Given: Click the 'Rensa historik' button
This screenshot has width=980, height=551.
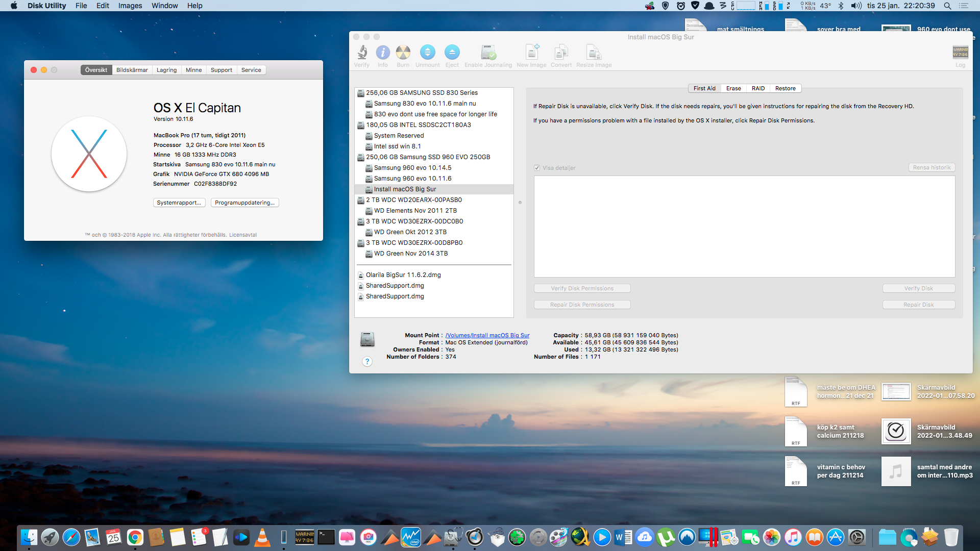Looking at the screenshot, I should (932, 167).
